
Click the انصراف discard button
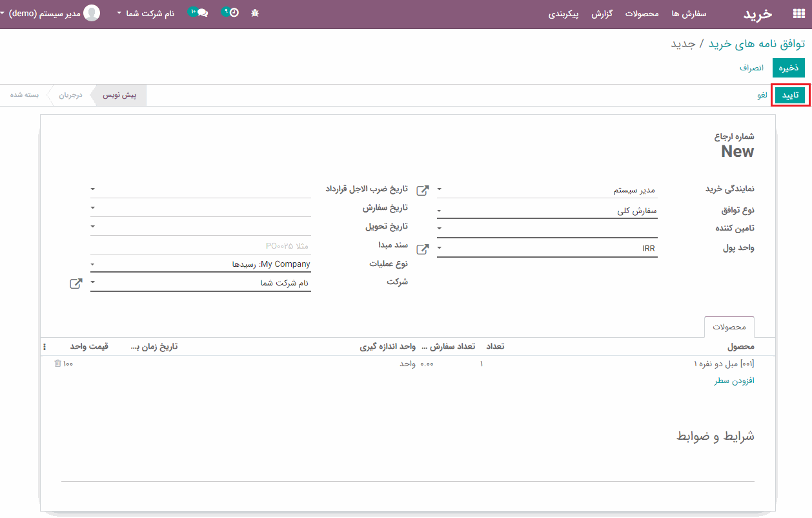click(751, 68)
